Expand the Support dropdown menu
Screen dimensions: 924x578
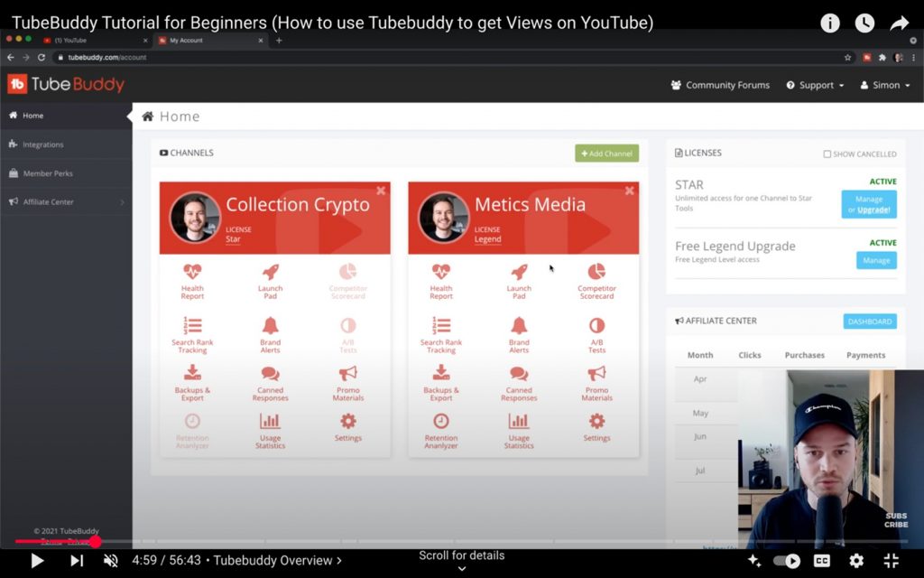815,85
